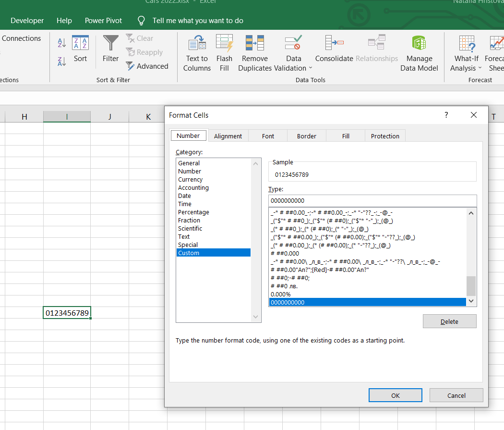
Task: Switch to the Alignment tab
Action: click(228, 136)
